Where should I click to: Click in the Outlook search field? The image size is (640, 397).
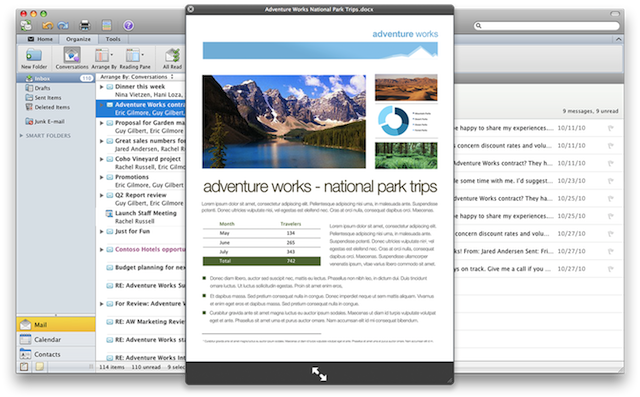(547, 26)
